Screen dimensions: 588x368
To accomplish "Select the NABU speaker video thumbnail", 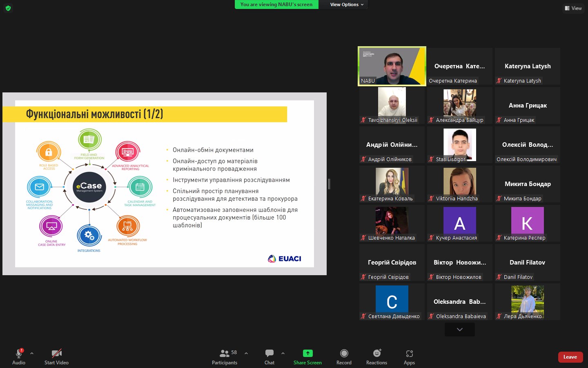I will coord(392,66).
